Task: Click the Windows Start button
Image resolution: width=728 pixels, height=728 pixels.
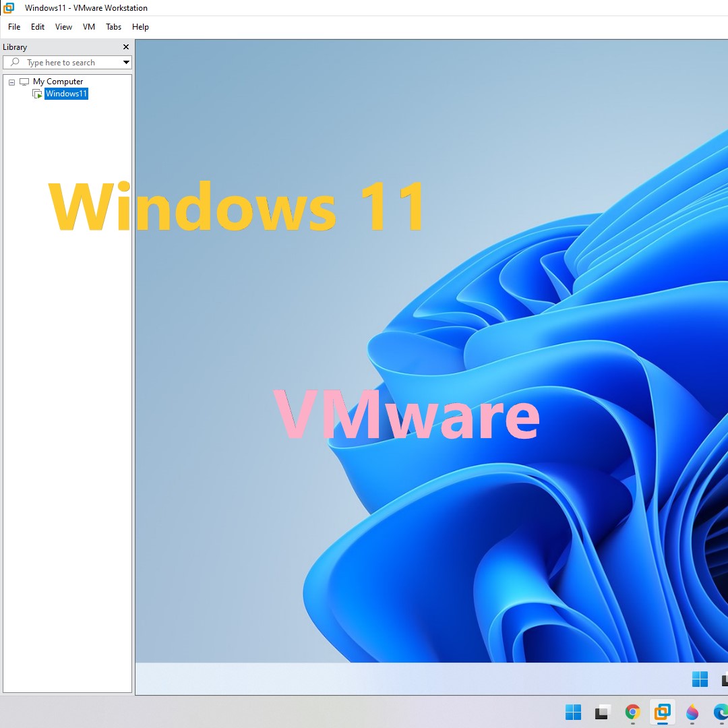Action: point(573,712)
